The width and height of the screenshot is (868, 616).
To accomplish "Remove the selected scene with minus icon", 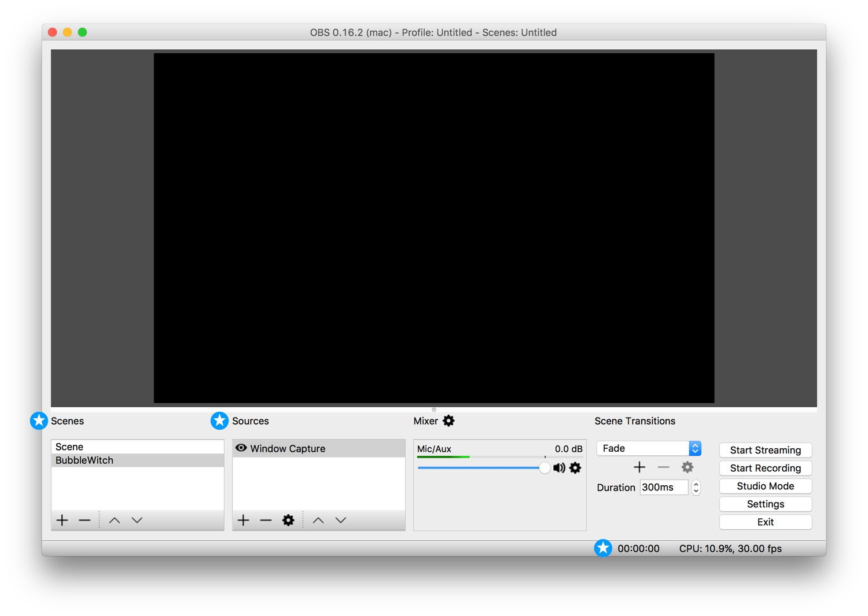I will 84,520.
